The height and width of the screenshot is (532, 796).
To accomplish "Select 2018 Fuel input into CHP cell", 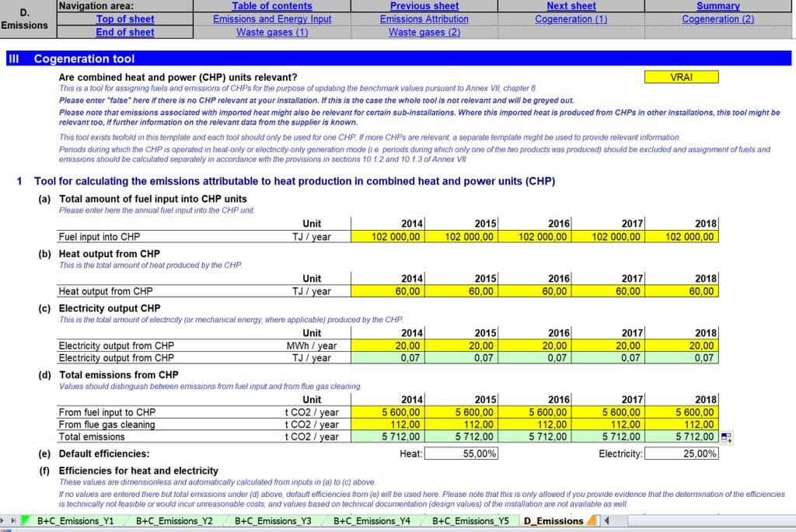I will [x=682, y=237].
